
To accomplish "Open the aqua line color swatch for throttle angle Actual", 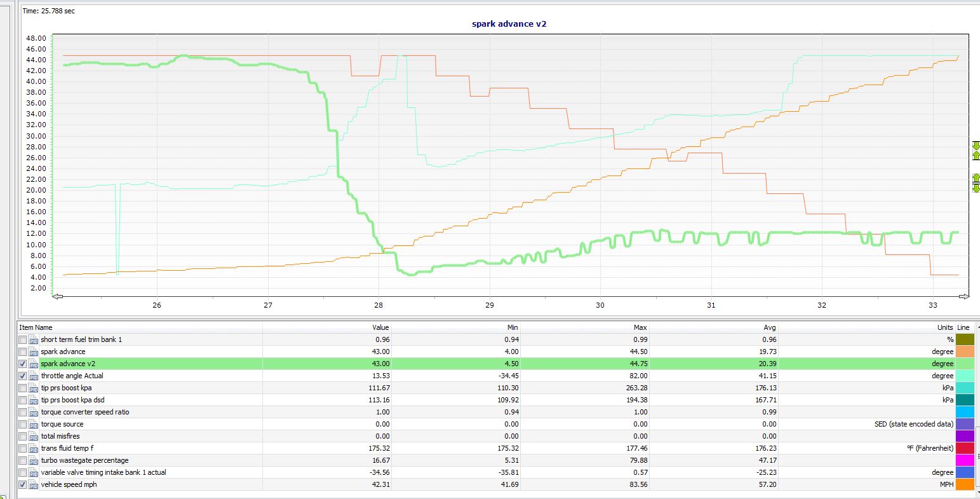I will pyautogui.click(x=965, y=376).
